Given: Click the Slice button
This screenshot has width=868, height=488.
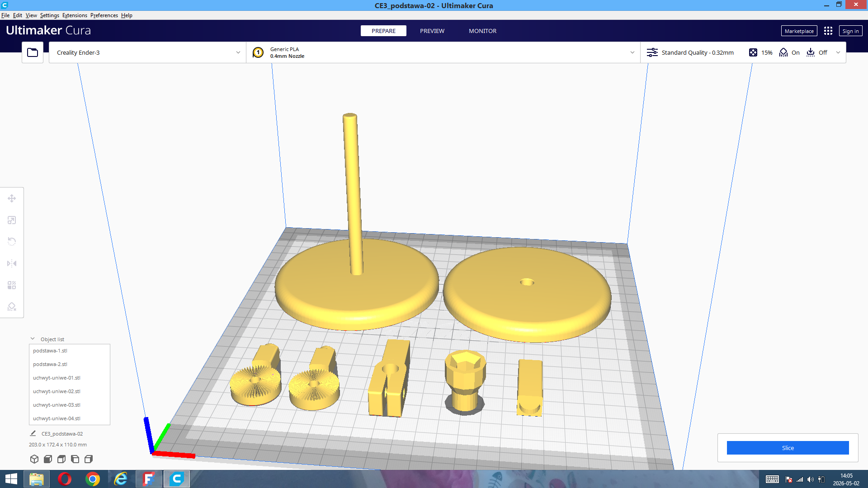Looking at the screenshot, I should coord(788,448).
